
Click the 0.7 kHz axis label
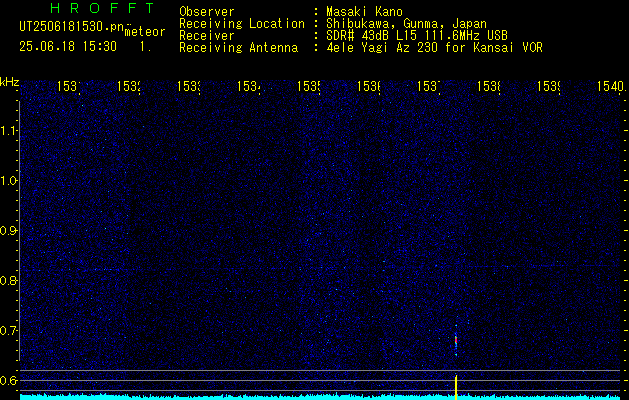(x=9, y=330)
